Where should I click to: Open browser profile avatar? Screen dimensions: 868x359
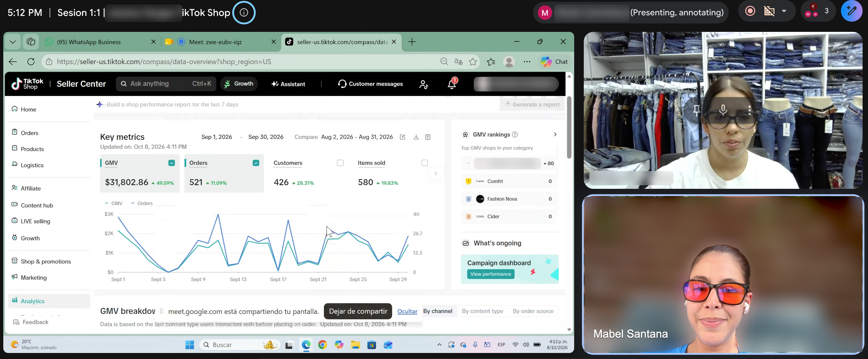[509, 62]
